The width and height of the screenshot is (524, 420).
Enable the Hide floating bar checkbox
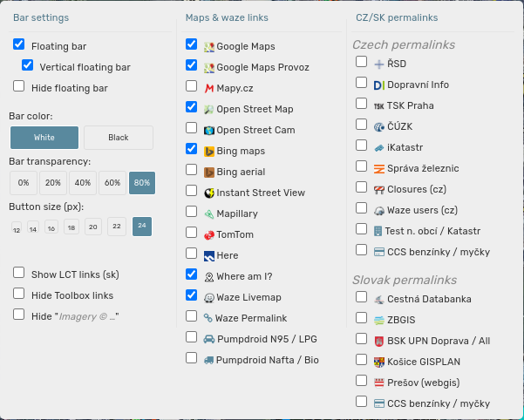tap(19, 86)
